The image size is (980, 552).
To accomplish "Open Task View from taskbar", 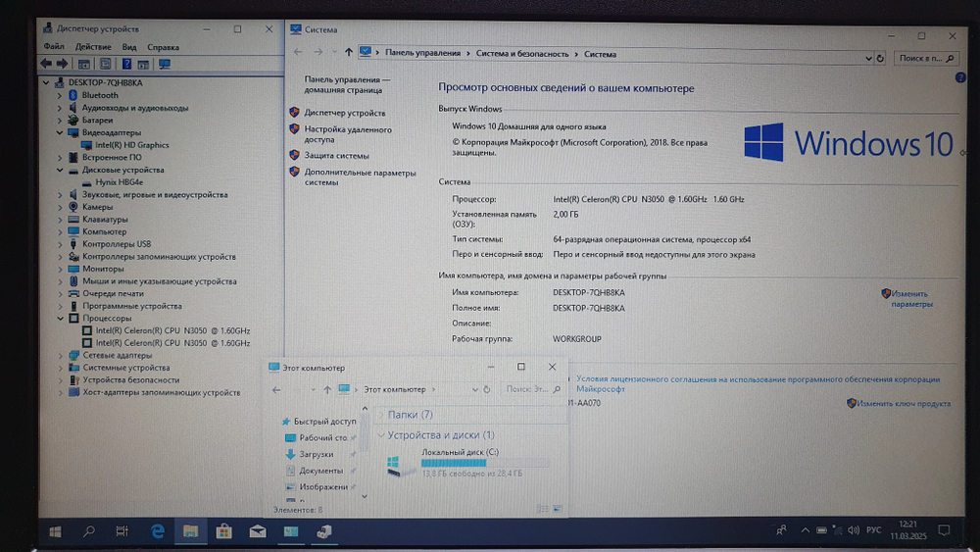I will [122, 531].
